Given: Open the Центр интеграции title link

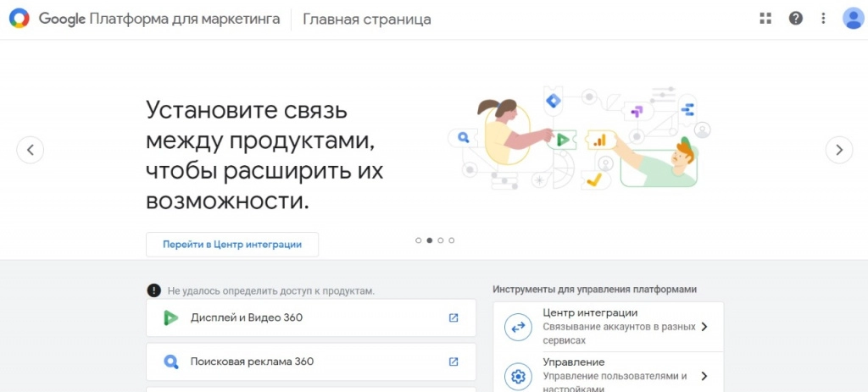Looking at the screenshot, I should [x=590, y=313].
